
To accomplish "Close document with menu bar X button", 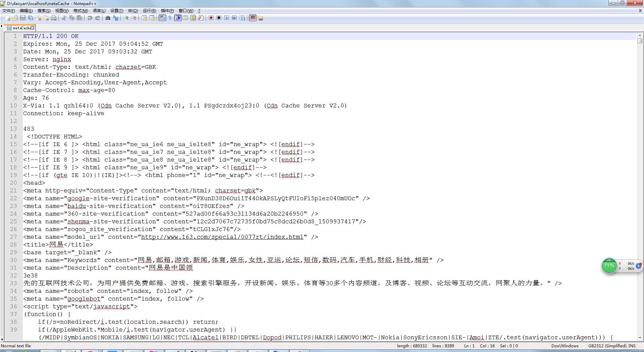I will [640, 11].
